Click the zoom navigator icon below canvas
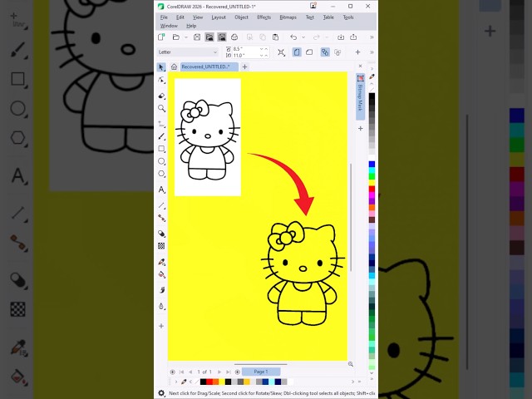Image resolution: width=532 pixels, height=399 pixels. pos(351,364)
